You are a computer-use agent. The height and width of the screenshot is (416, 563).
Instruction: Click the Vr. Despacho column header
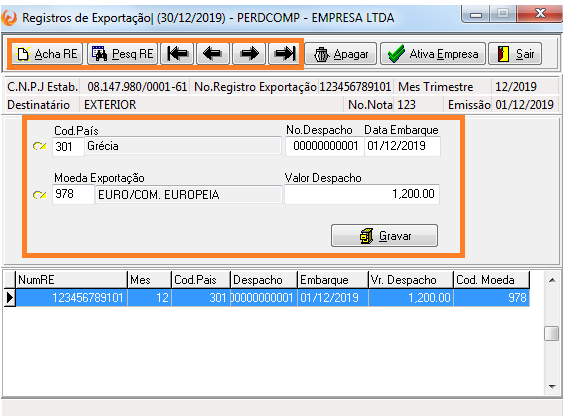411,280
